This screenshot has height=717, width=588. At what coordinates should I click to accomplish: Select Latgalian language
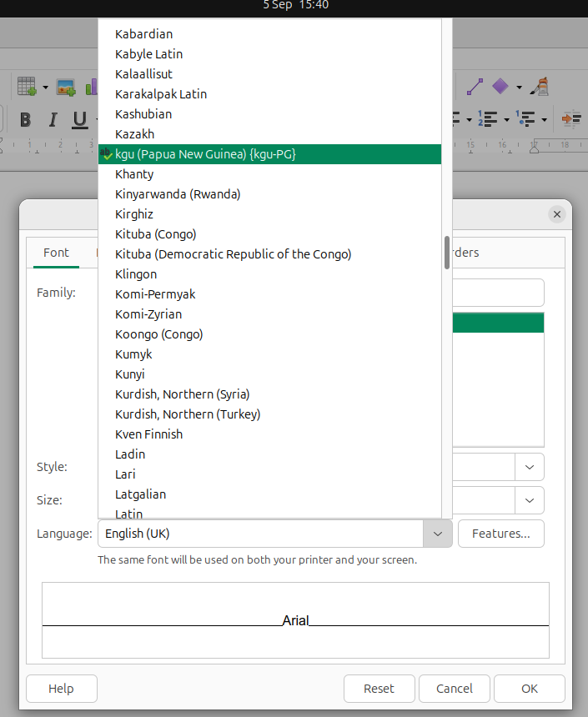click(x=269, y=494)
